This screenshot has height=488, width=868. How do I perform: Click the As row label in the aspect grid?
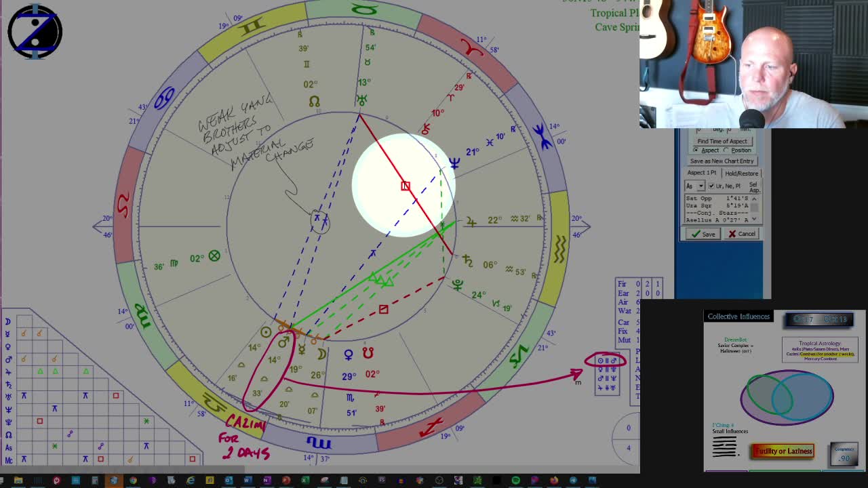click(8, 447)
